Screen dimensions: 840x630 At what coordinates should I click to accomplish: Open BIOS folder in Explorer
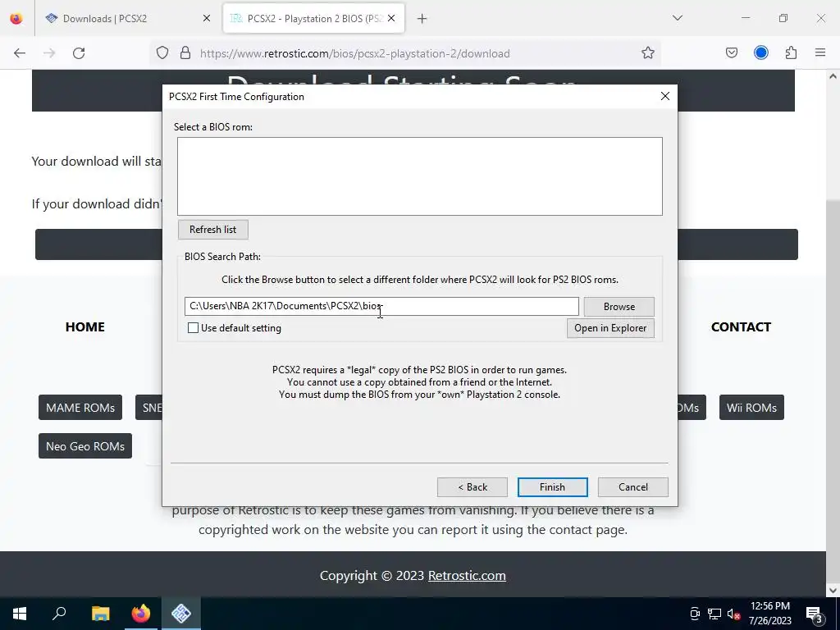point(610,328)
